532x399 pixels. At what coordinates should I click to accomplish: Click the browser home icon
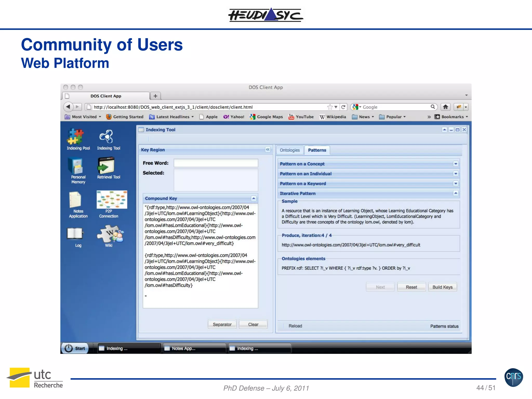pyautogui.click(x=445, y=107)
